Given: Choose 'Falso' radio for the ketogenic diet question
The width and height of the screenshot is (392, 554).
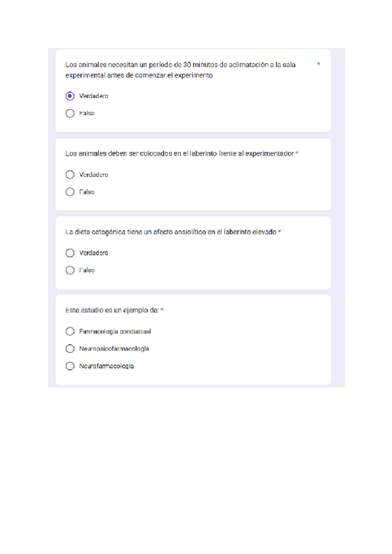Looking at the screenshot, I should click(70, 270).
